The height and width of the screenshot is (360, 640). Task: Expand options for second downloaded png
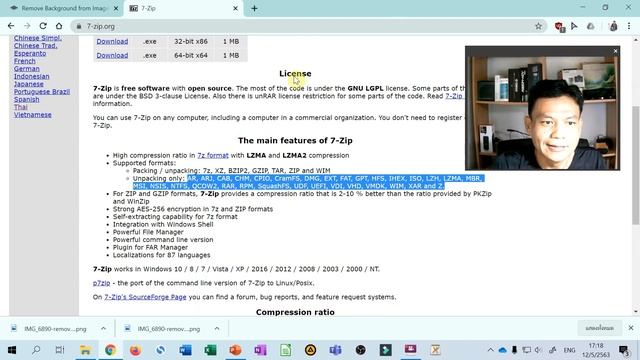[217, 329]
